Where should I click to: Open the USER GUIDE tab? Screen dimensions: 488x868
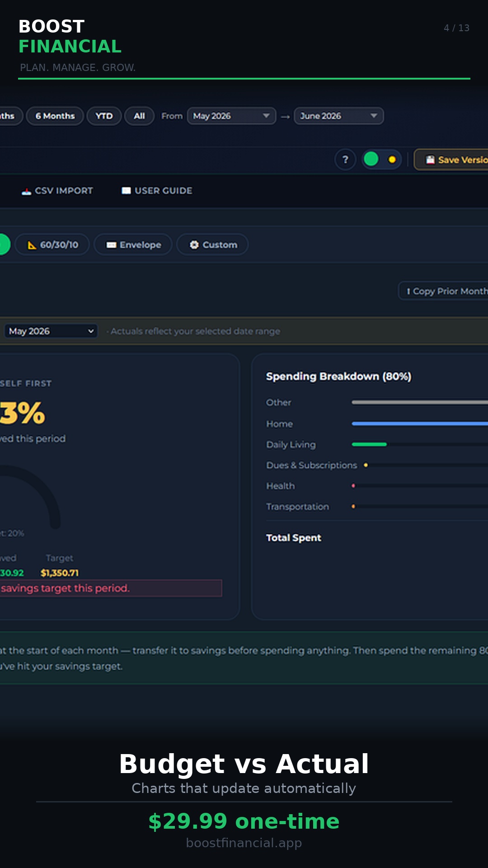157,191
